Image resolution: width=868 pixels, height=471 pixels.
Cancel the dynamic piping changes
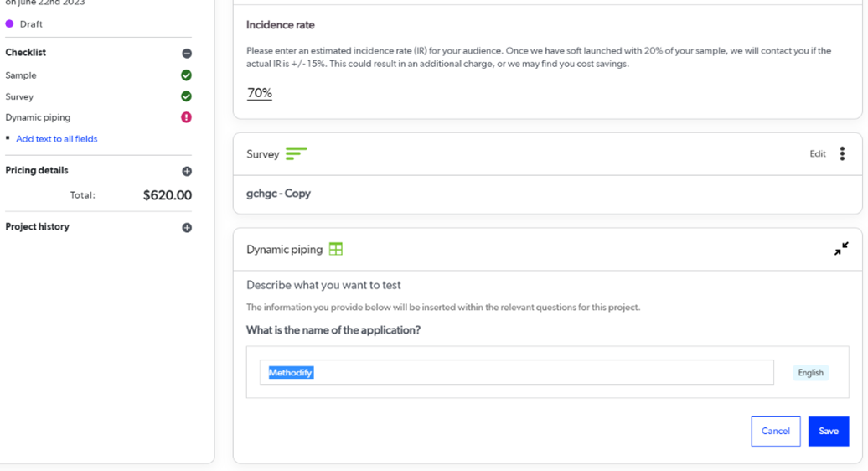(x=775, y=431)
